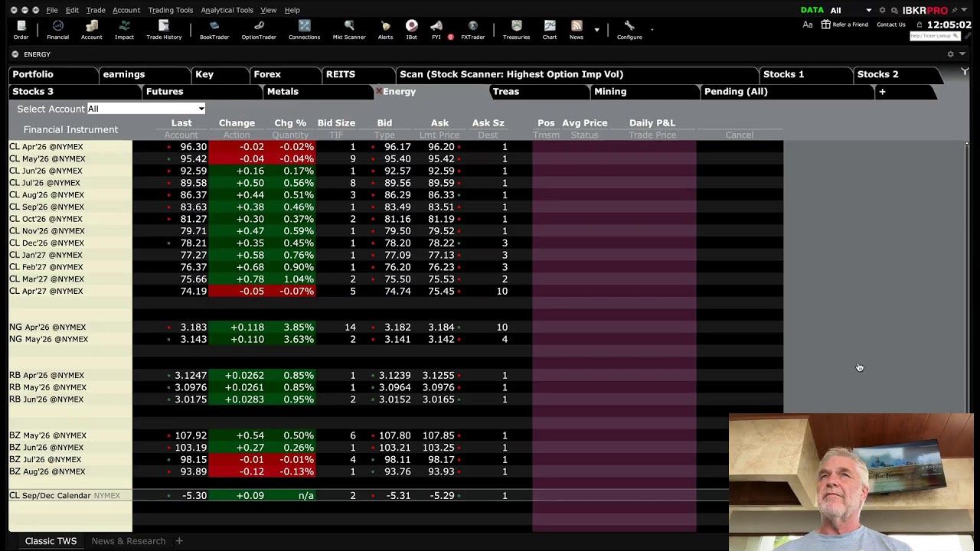Open the Alerts bell icon
The width and height of the screenshot is (980, 551).
click(x=385, y=30)
